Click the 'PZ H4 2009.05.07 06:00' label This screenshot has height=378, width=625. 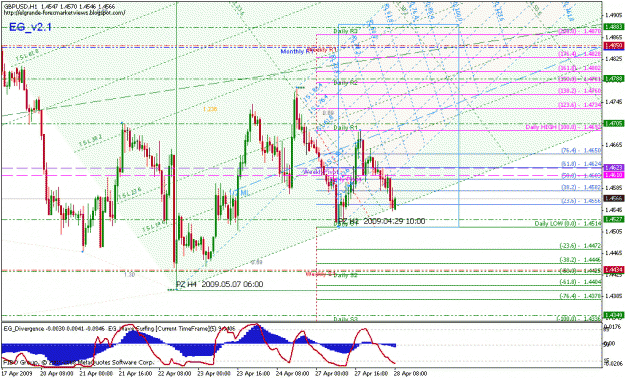pyautogui.click(x=220, y=284)
